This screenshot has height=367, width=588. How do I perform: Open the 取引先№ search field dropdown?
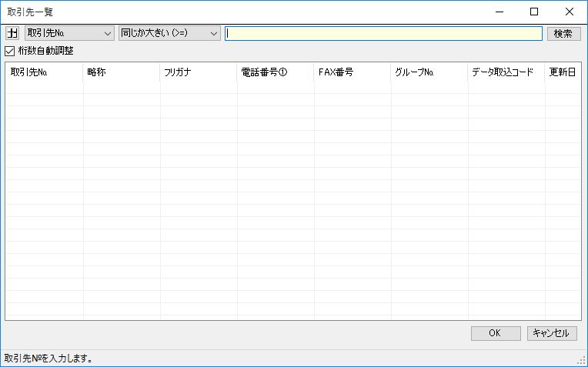point(69,33)
